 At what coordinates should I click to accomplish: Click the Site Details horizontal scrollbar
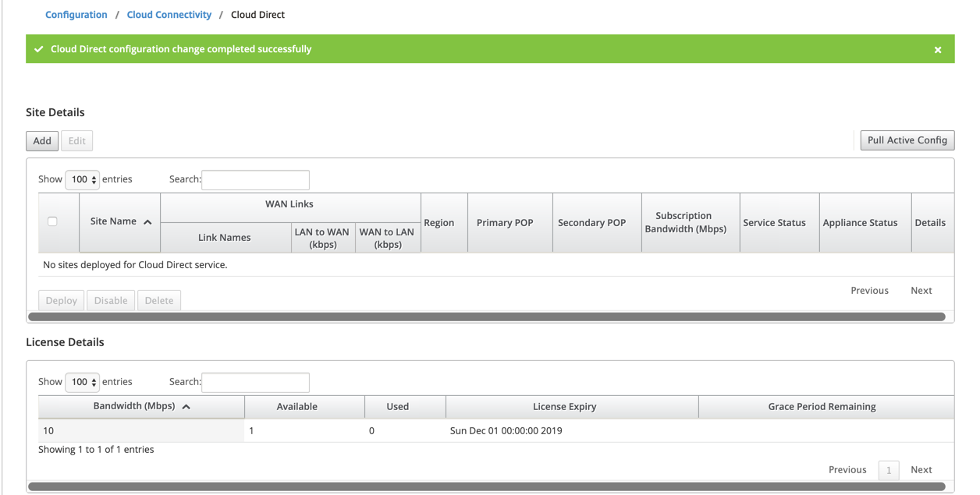click(487, 317)
